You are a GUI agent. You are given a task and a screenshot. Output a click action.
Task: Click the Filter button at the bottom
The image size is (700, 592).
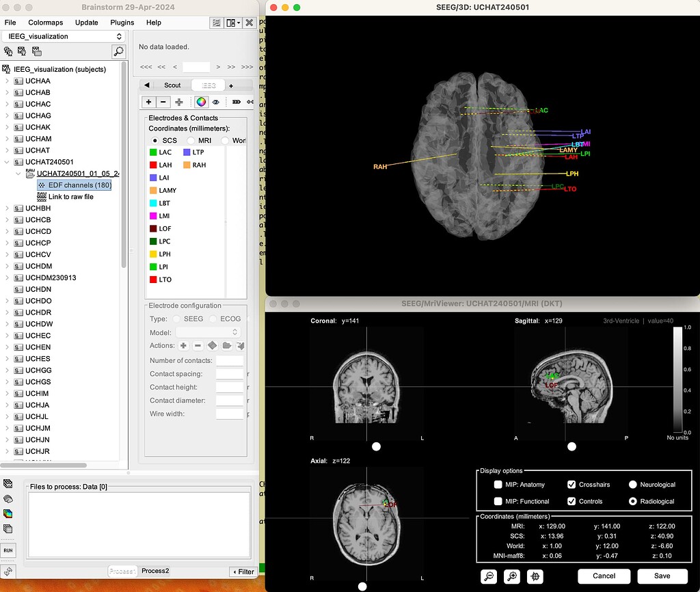(242, 571)
